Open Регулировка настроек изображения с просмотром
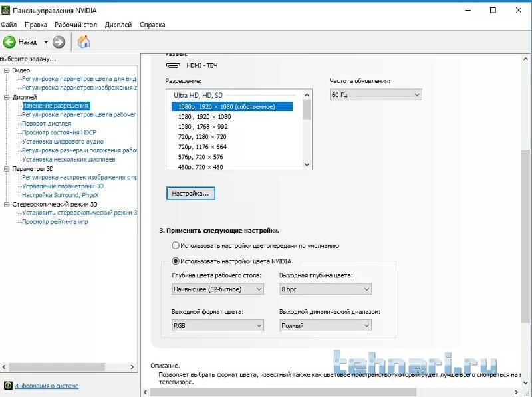Screen dimensions: 532x397 (x=79, y=177)
